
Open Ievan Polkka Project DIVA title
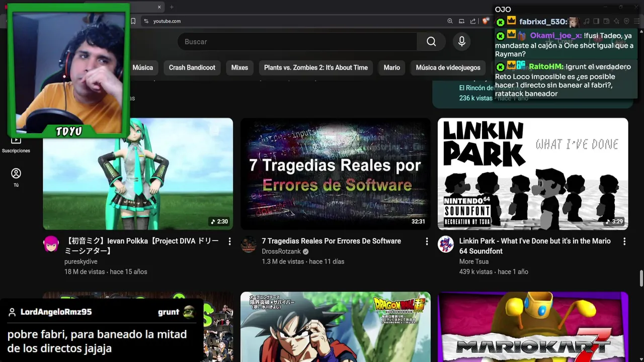[141, 246]
